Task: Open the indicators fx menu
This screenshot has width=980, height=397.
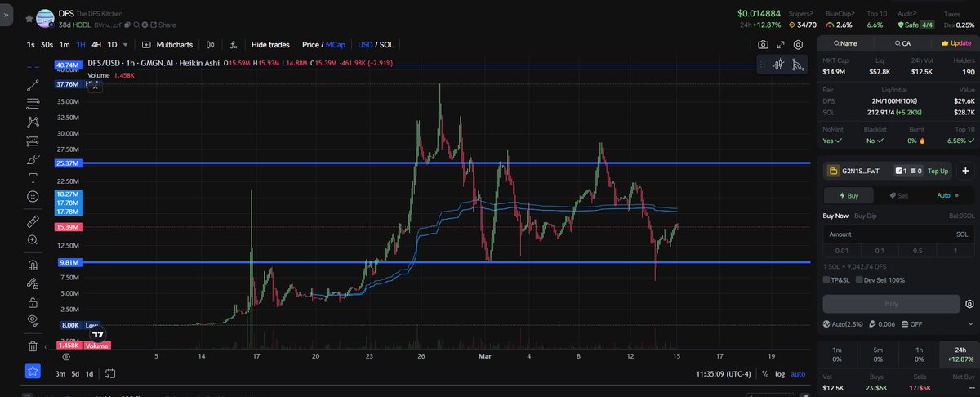Action: pos(234,45)
